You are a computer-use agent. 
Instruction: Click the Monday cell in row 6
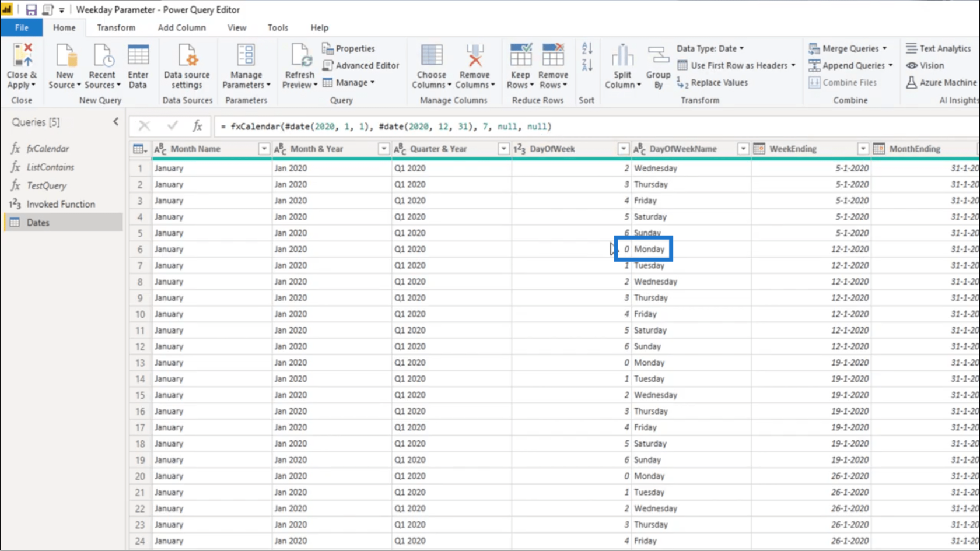tap(649, 249)
